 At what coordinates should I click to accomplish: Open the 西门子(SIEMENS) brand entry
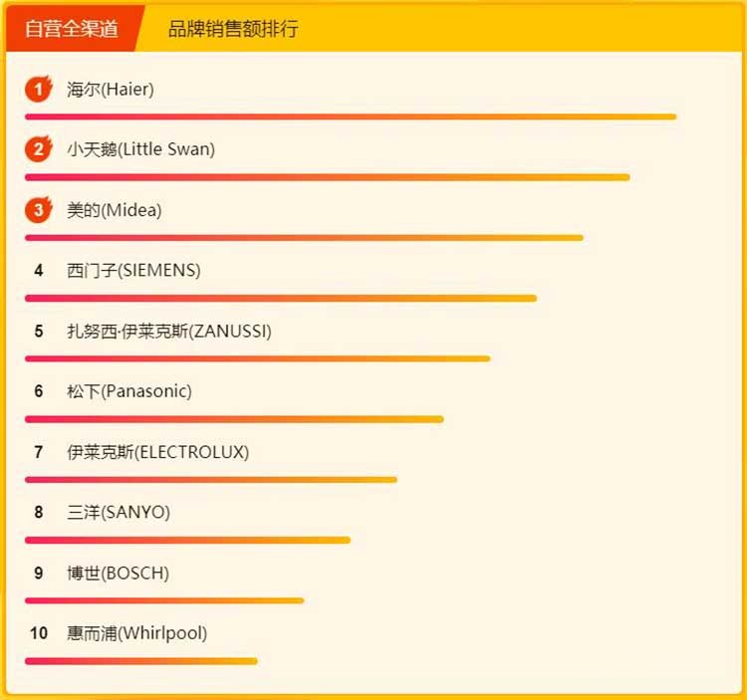click(133, 270)
